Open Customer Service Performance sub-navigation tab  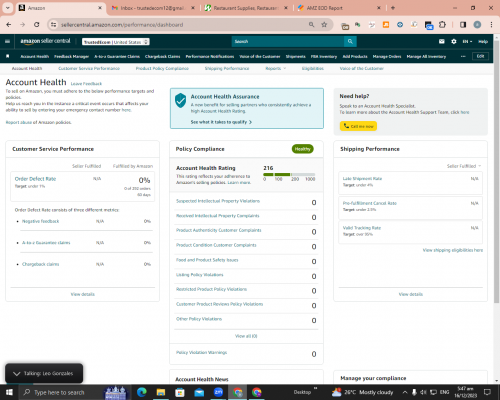pos(89,68)
